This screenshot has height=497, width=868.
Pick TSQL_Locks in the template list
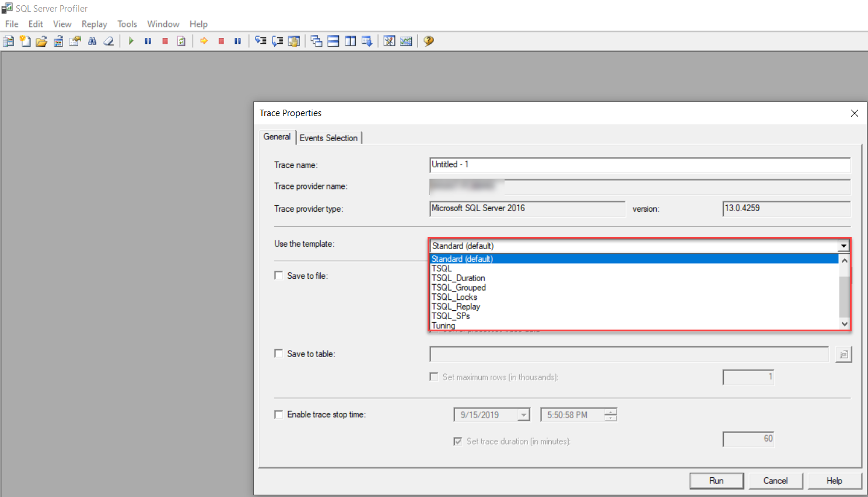(634, 297)
